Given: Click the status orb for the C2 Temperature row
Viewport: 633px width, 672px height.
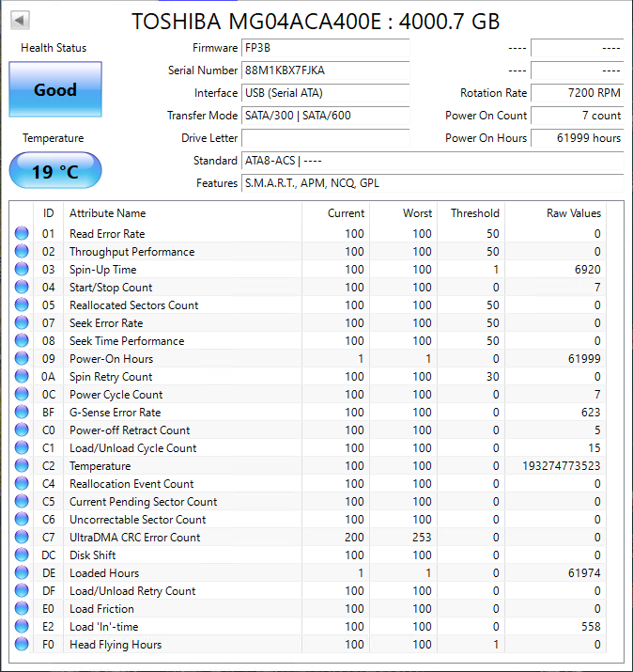Looking at the screenshot, I should tap(22, 465).
